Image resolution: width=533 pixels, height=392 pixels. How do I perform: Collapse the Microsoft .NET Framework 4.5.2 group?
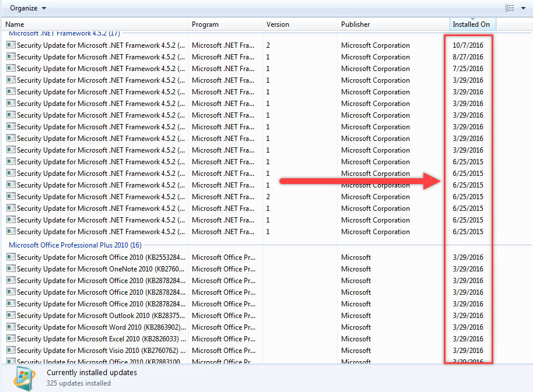(x=64, y=34)
